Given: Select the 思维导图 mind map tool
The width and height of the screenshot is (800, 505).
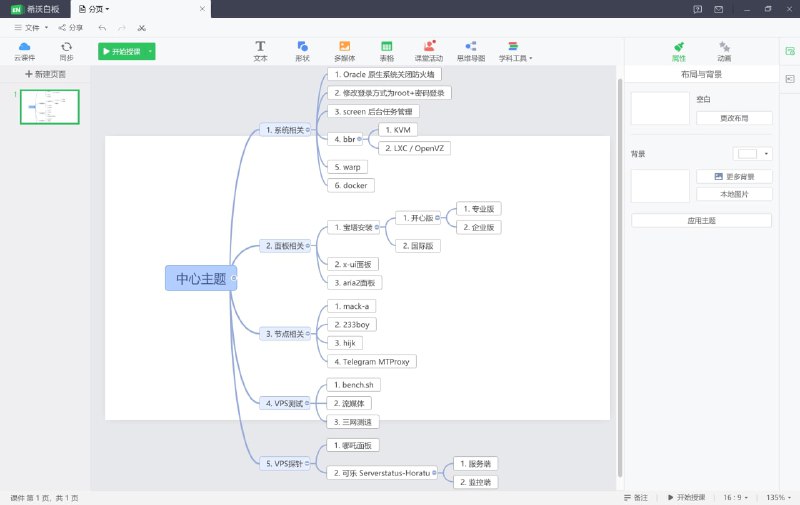Looking at the screenshot, I should click(470, 50).
